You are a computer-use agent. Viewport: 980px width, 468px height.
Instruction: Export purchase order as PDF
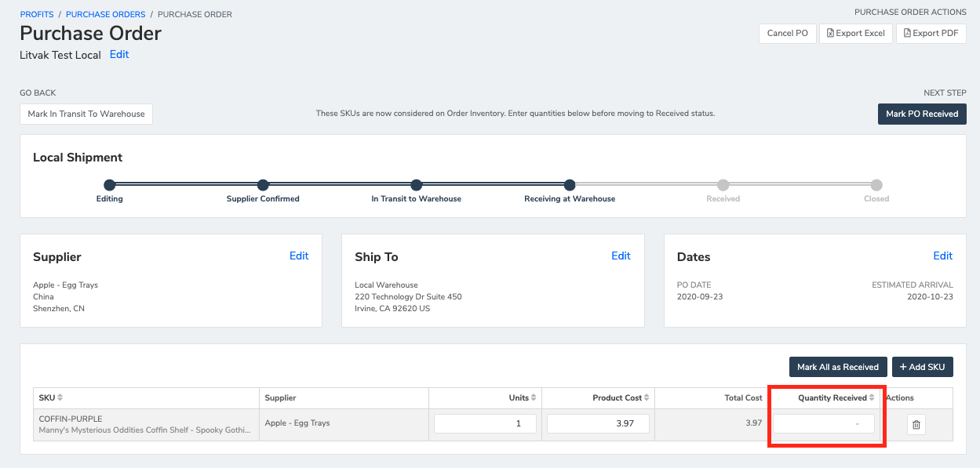click(x=931, y=33)
